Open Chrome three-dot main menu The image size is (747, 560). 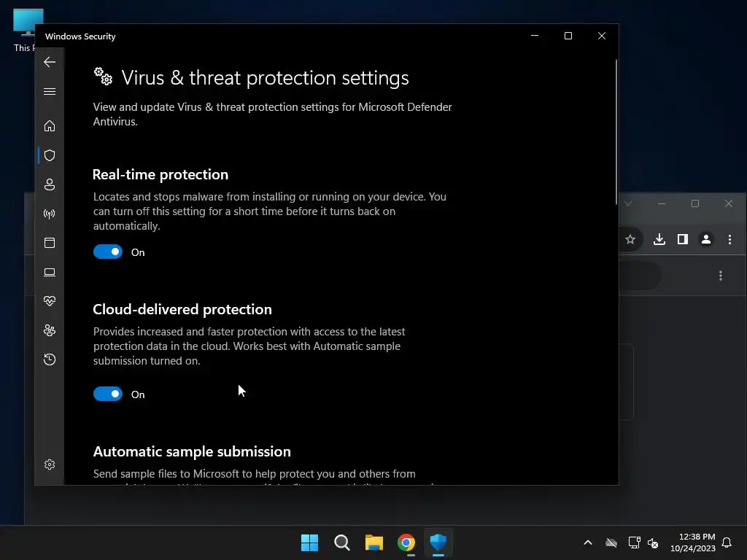point(729,239)
